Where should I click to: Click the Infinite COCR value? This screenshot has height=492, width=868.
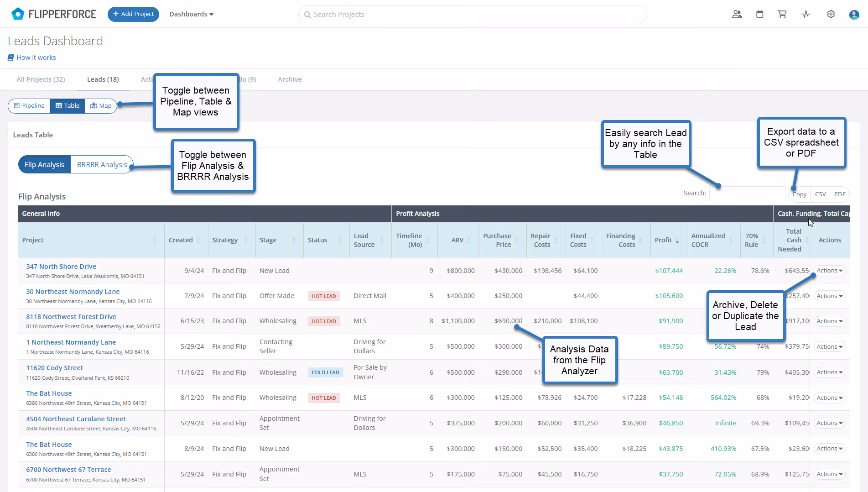(x=725, y=423)
